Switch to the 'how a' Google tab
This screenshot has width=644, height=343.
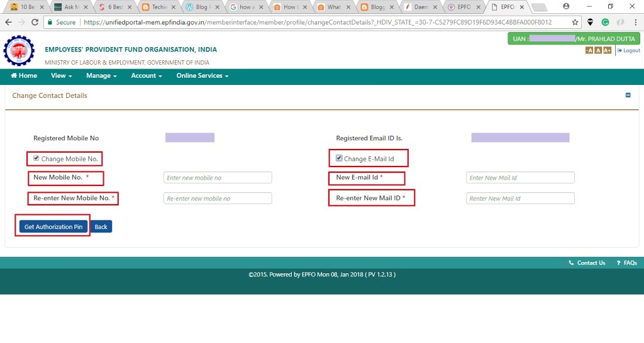pos(247,7)
